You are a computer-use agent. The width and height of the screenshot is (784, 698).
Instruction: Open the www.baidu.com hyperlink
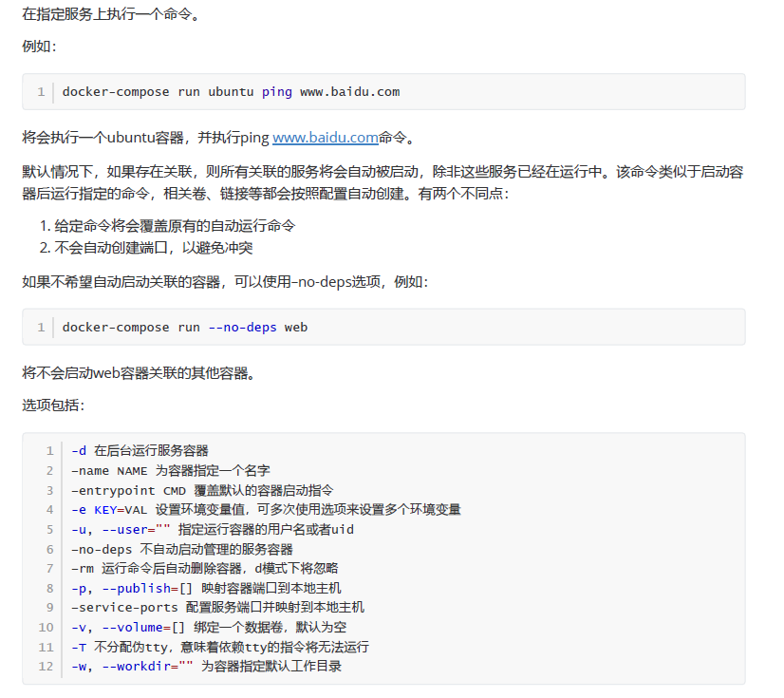(x=325, y=137)
